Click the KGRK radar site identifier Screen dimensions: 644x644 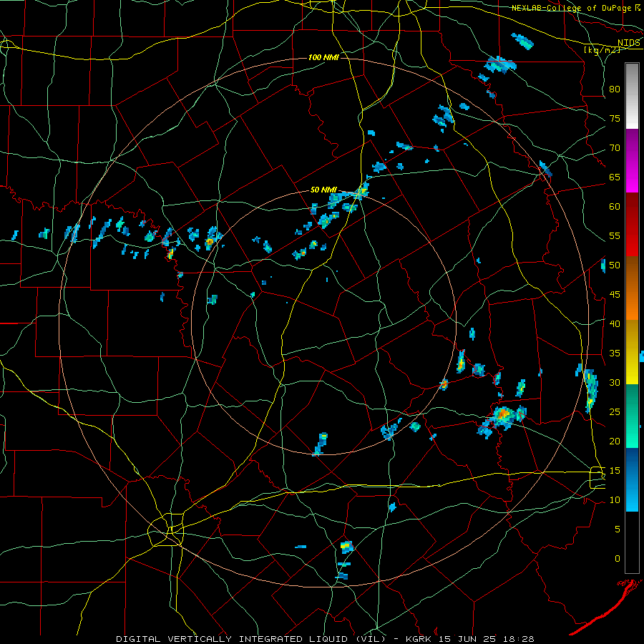click(x=420, y=639)
